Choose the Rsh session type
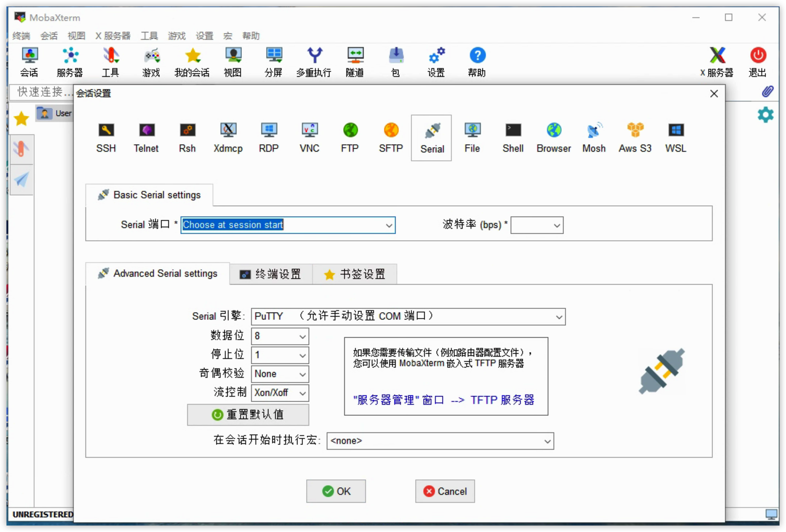 pyautogui.click(x=187, y=138)
